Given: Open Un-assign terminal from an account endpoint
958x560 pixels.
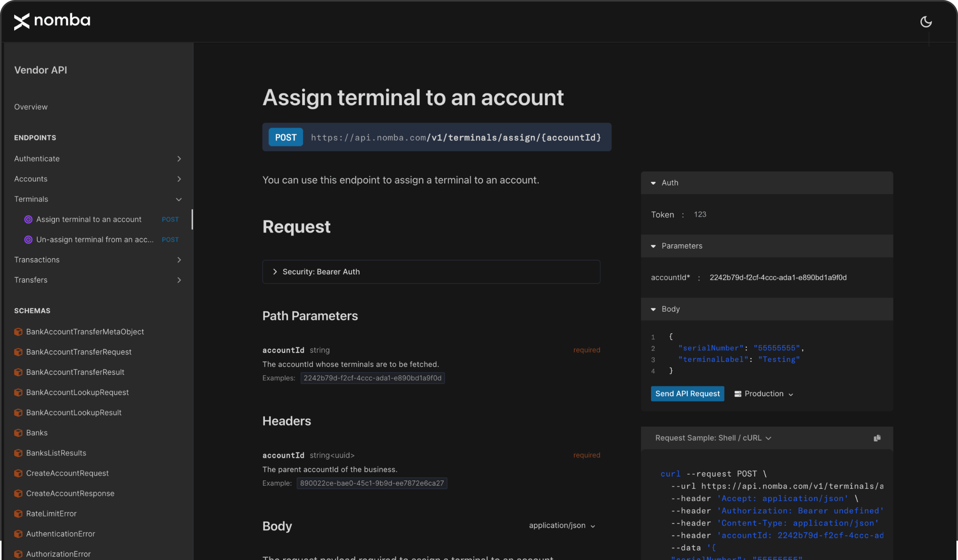Looking at the screenshot, I should tap(95, 239).
